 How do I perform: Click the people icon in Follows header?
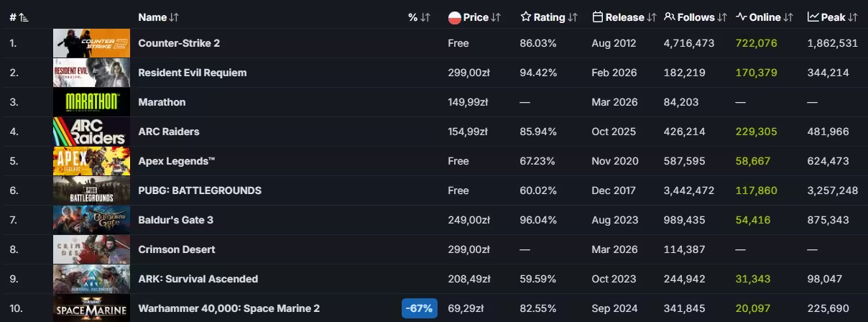[669, 17]
